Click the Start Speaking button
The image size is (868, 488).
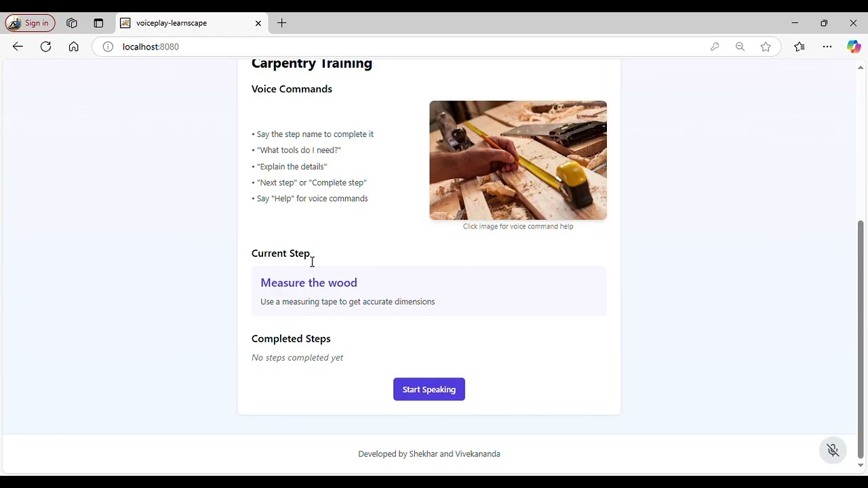[x=429, y=390]
